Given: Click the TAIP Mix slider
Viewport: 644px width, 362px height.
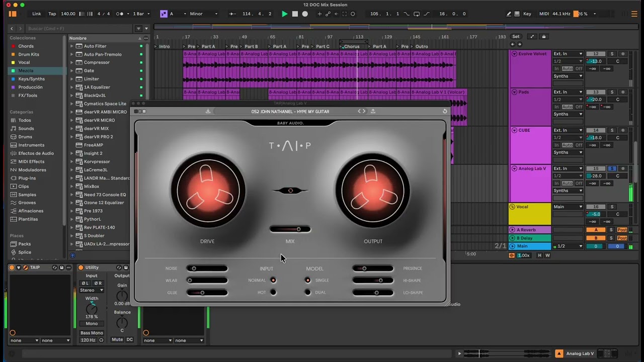Looking at the screenshot, I should point(290,229).
